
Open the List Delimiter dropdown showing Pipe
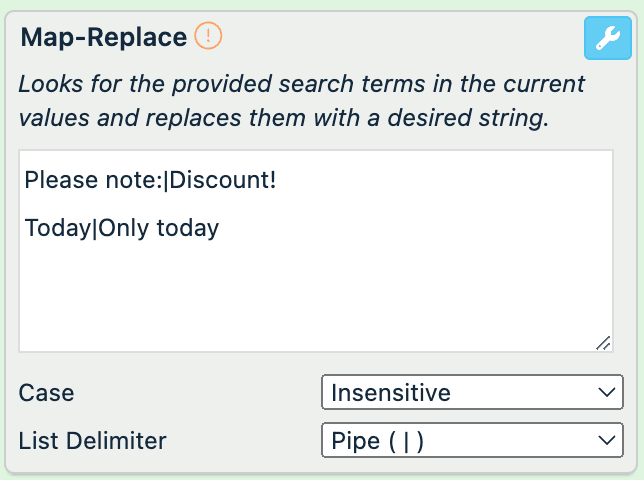[x=472, y=441]
